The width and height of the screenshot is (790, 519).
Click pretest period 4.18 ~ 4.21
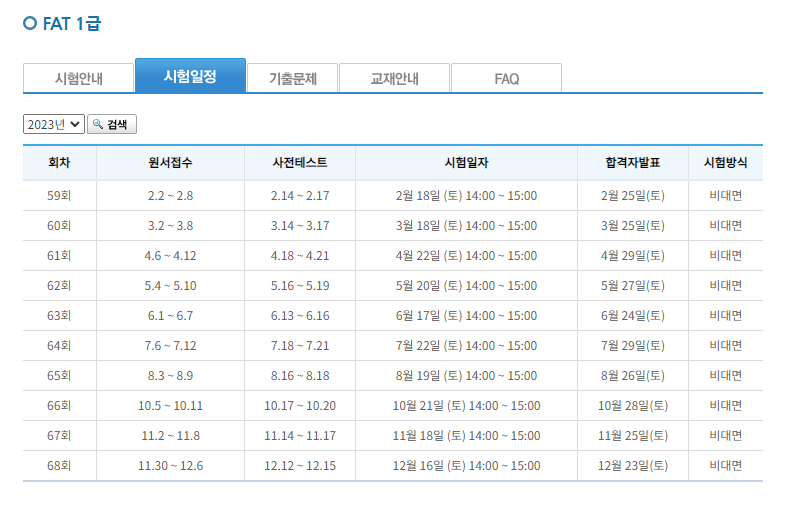click(x=300, y=255)
